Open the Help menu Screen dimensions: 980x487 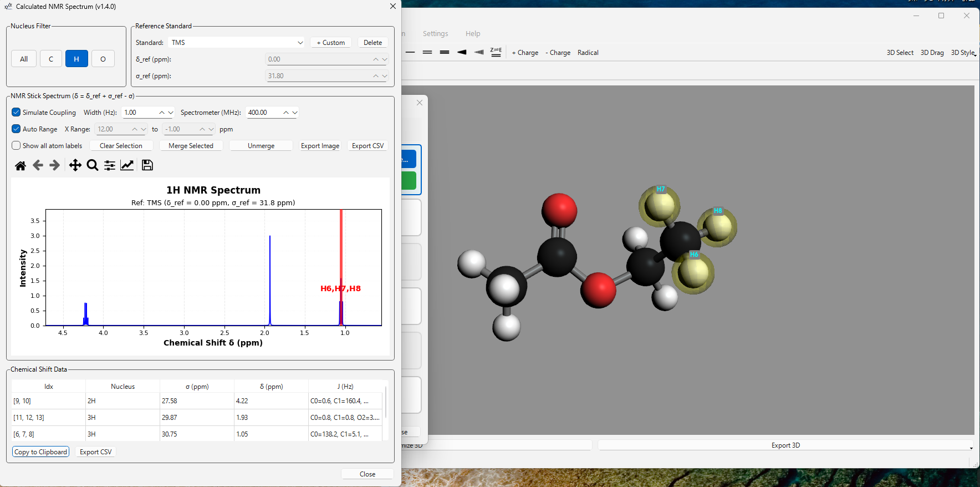pyautogui.click(x=473, y=34)
